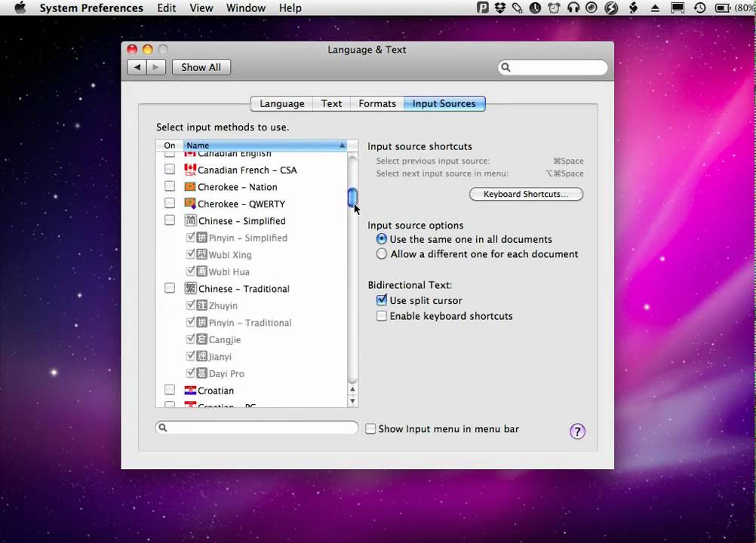Viewport: 756px width, 543px height.
Task: Switch to the Text tab
Action: tap(331, 103)
